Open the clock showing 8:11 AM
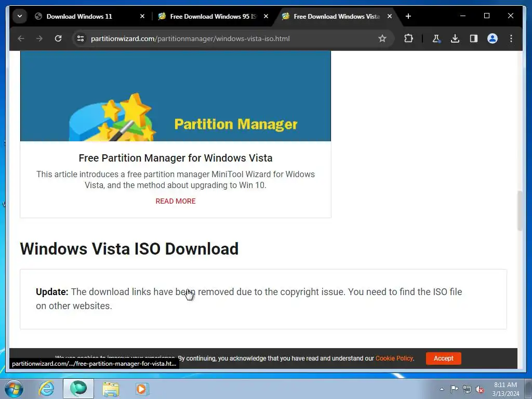Screen dimensions: 532x399 click(506, 389)
